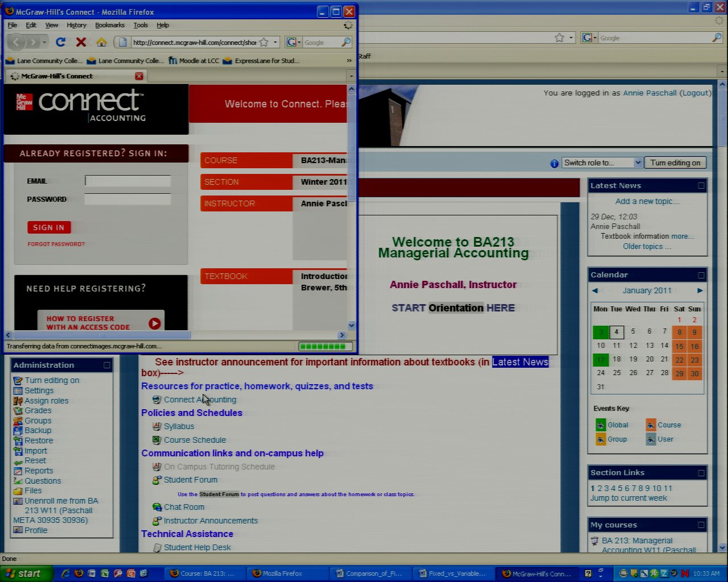Image resolution: width=728 pixels, height=582 pixels.
Task: Click the bookmark star in address bar
Action: (264, 42)
